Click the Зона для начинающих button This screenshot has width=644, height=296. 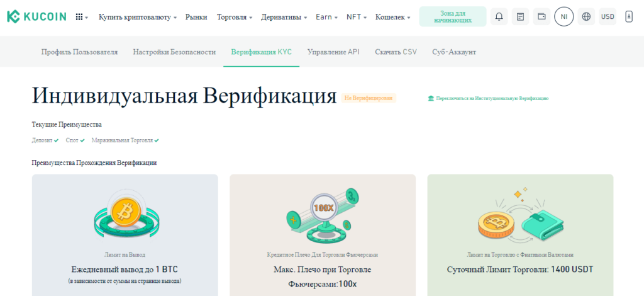452,17
